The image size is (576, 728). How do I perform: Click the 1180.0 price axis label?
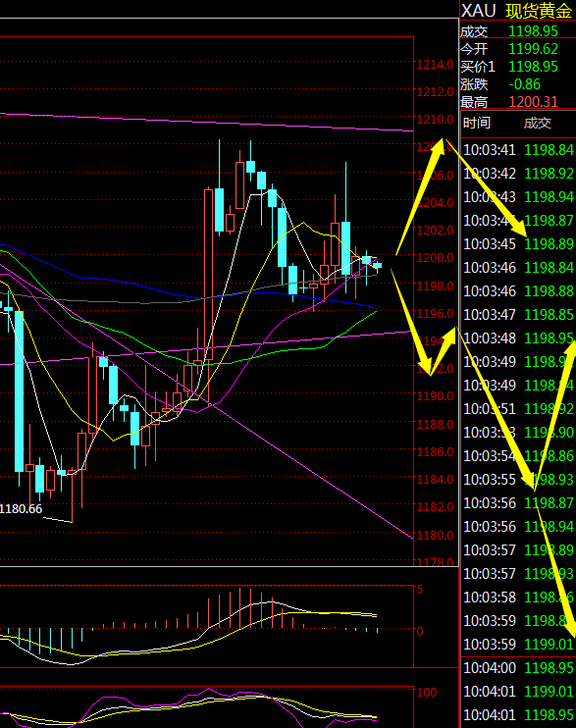435,536
